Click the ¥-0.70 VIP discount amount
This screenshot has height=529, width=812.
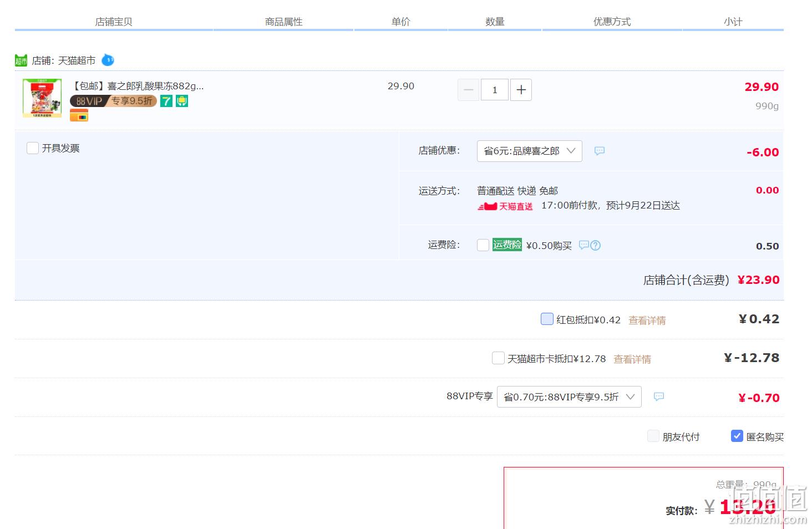coord(759,398)
